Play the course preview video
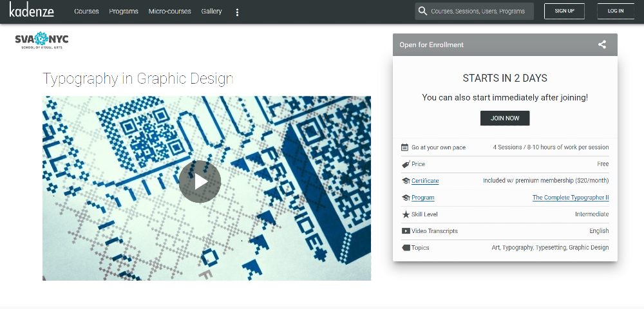This screenshot has height=309, width=644. coord(200,182)
